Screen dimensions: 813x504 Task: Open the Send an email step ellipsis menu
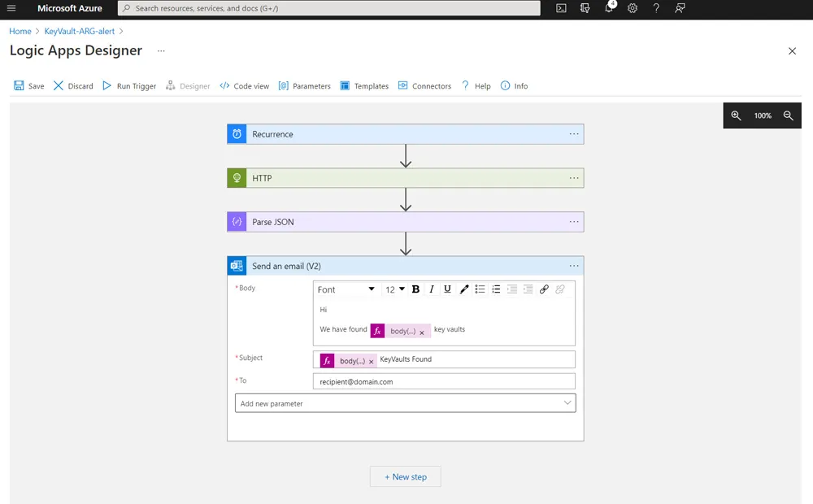(574, 266)
